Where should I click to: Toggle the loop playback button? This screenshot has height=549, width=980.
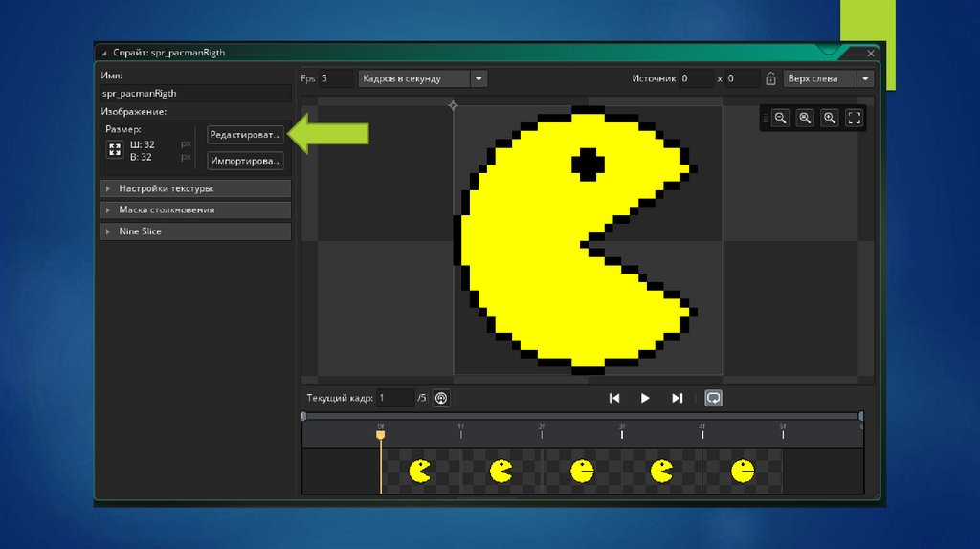(x=713, y=398)
